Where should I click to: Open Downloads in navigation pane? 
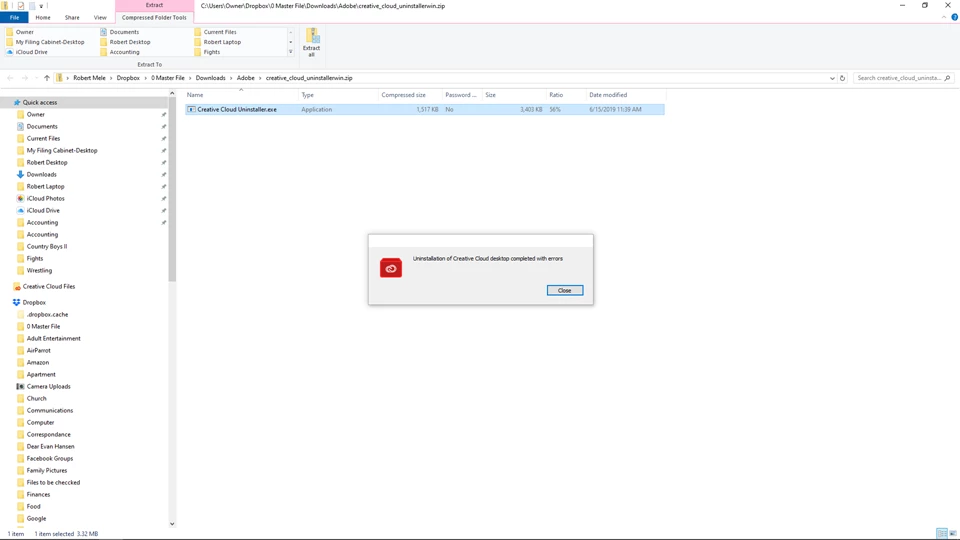click(41, 174)
